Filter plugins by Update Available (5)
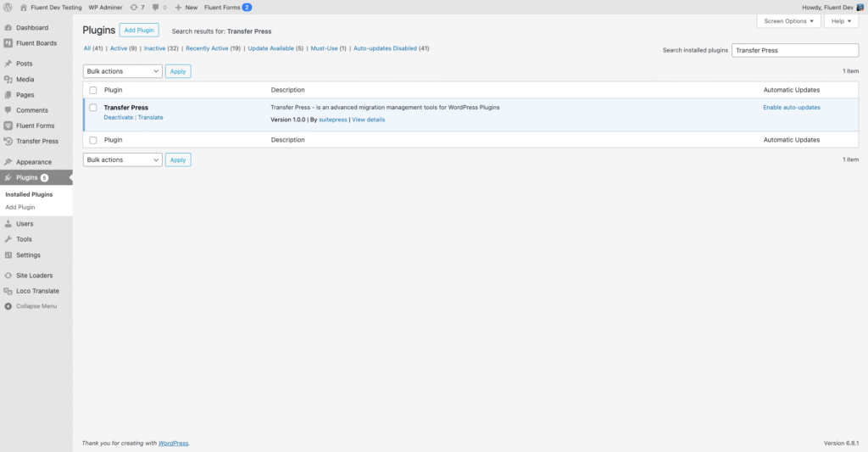Screen dimensions: 868x452 [x=275, y=48]
